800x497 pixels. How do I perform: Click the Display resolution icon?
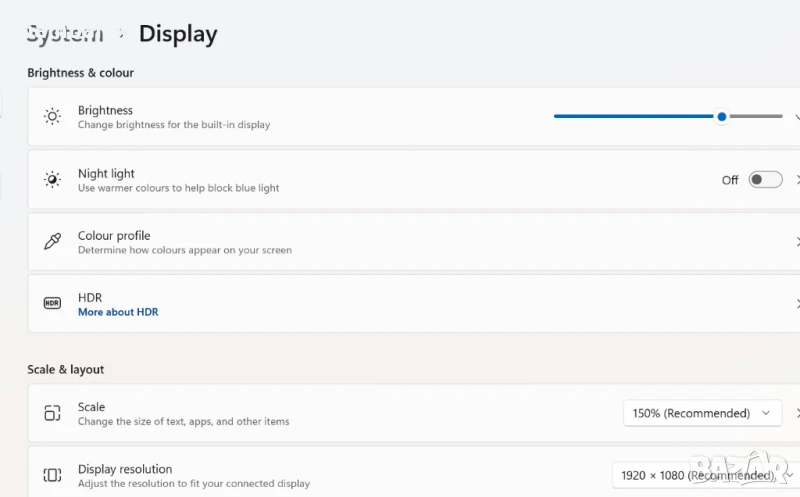pos(52,475)
